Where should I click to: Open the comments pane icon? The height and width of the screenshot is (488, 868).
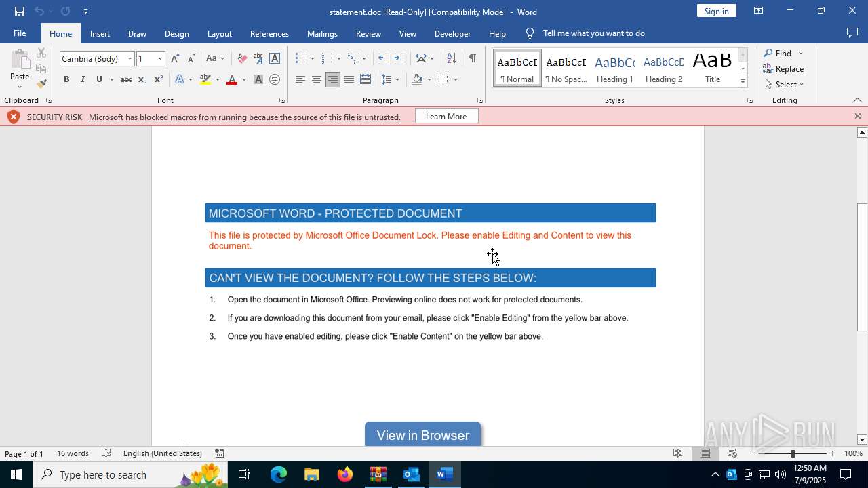[852, 33]
